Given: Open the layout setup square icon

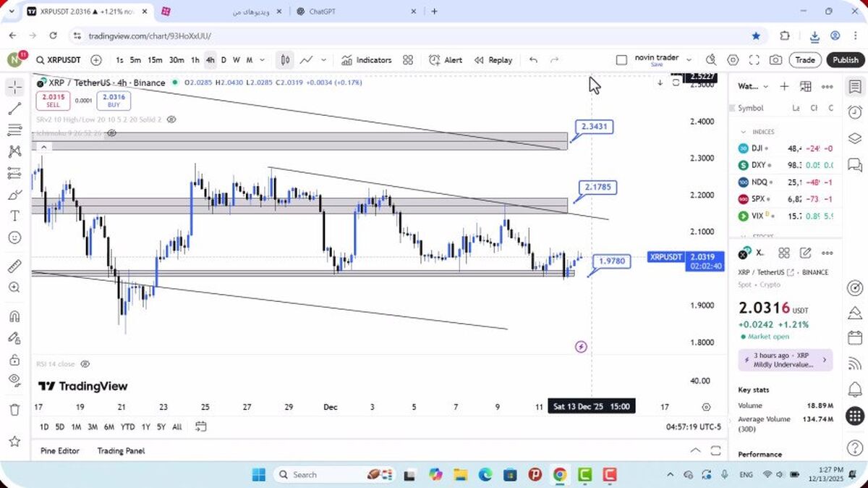Looking at the screenshot, I should (x=621, y=60).
